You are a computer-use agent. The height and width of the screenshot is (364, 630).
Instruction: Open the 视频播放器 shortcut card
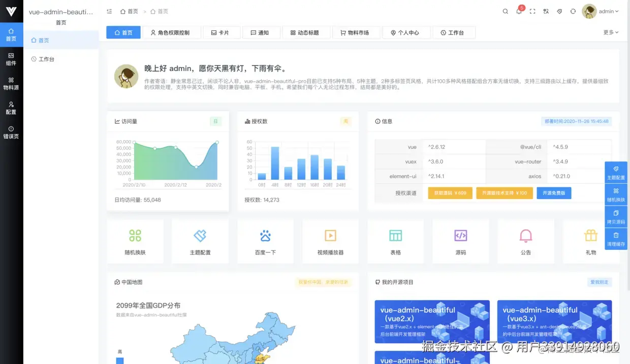(330, 241)
